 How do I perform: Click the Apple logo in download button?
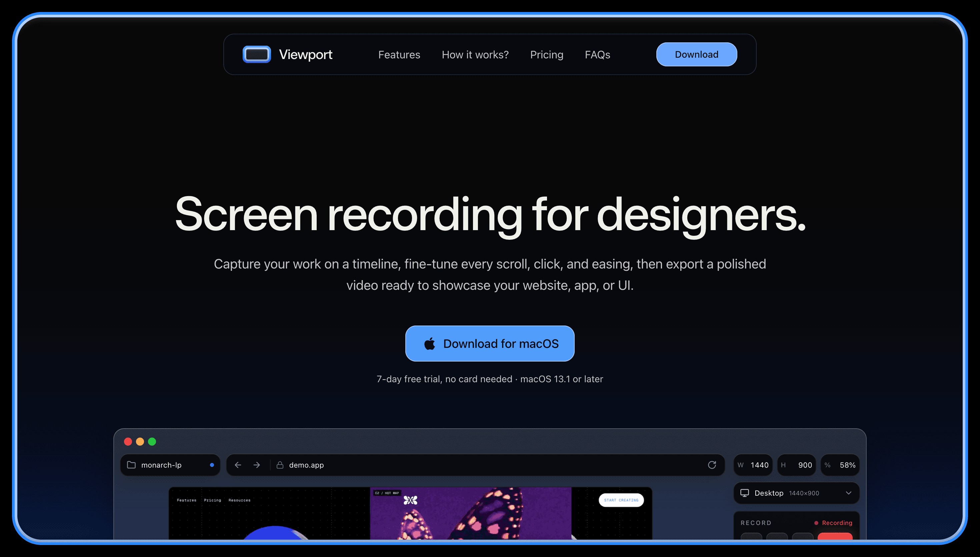[430, 344]
